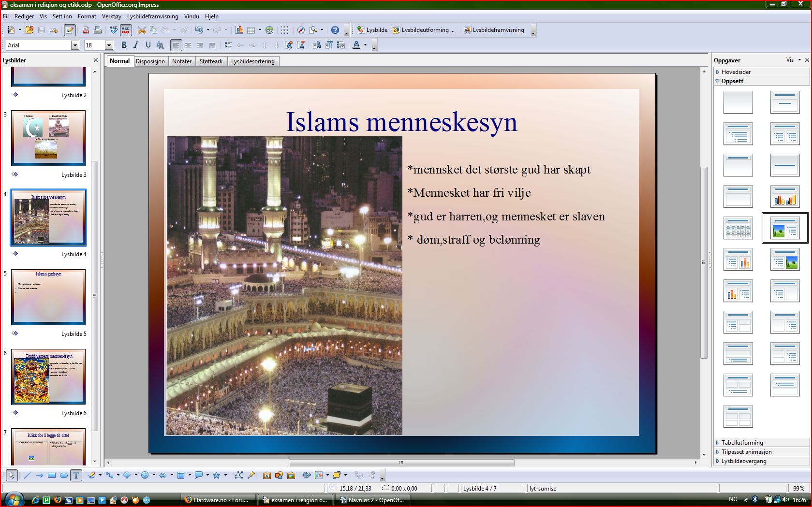Toggle the bullets on/off button
The image size is (812, 507).
(x=228, y=45)
